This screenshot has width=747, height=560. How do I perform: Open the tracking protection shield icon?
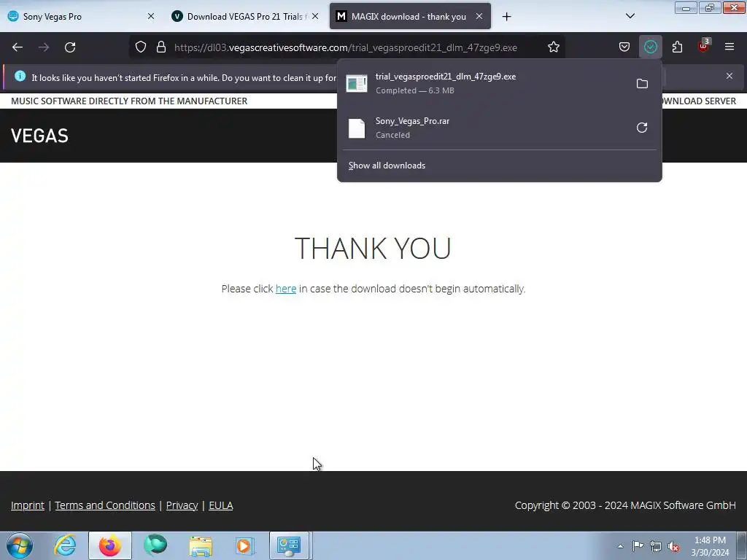coord(141,47)
